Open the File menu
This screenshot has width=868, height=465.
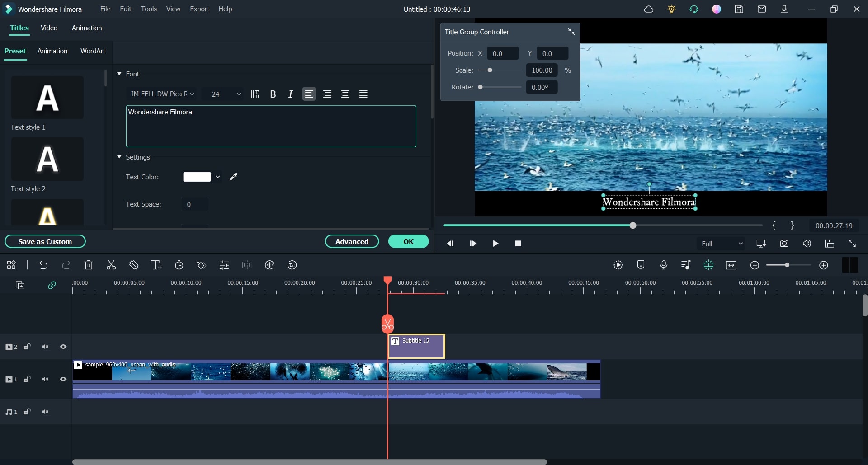(105, 9)
